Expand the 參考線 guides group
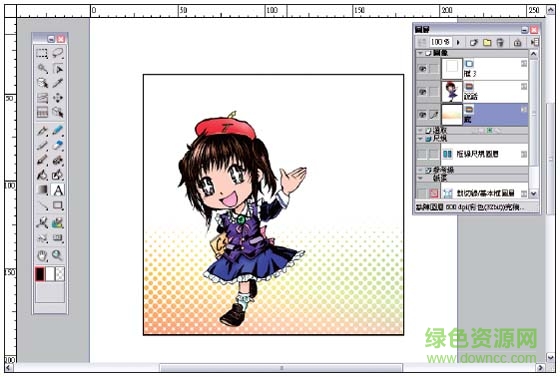Screen dimensions: 560x377 click(420, 170)
